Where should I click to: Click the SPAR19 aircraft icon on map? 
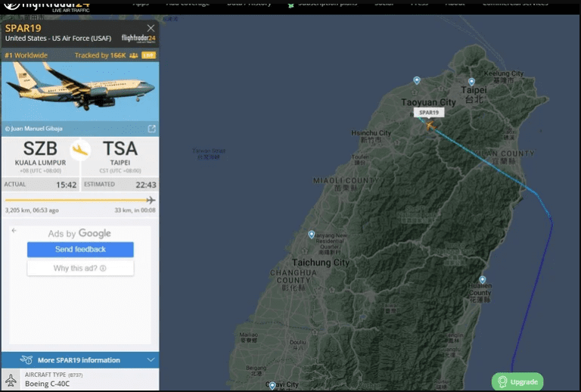(430, 126)
